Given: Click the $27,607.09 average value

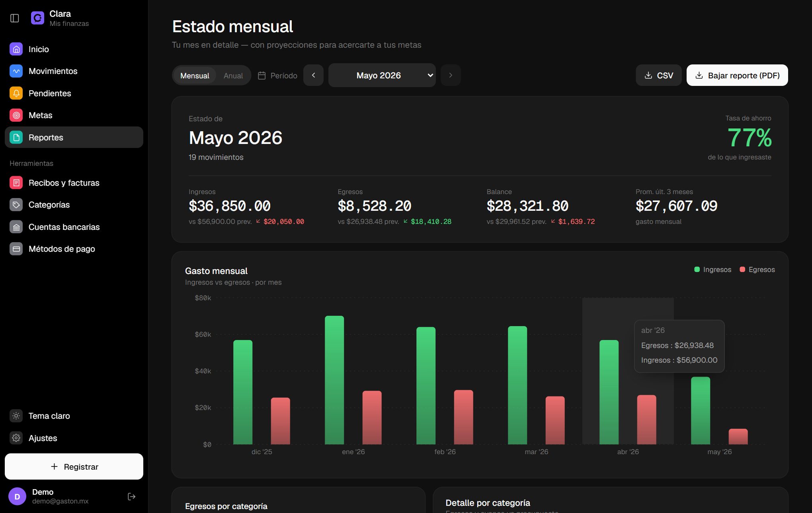Looking at the screenshot, I should click(x=676, y=206).
